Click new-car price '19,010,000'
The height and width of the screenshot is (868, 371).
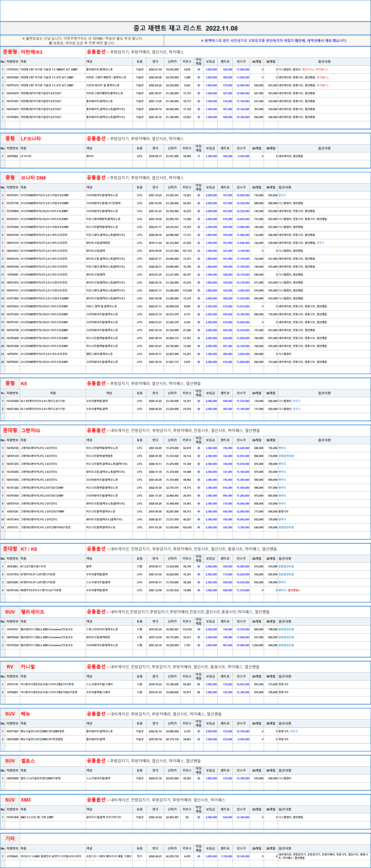172,69
